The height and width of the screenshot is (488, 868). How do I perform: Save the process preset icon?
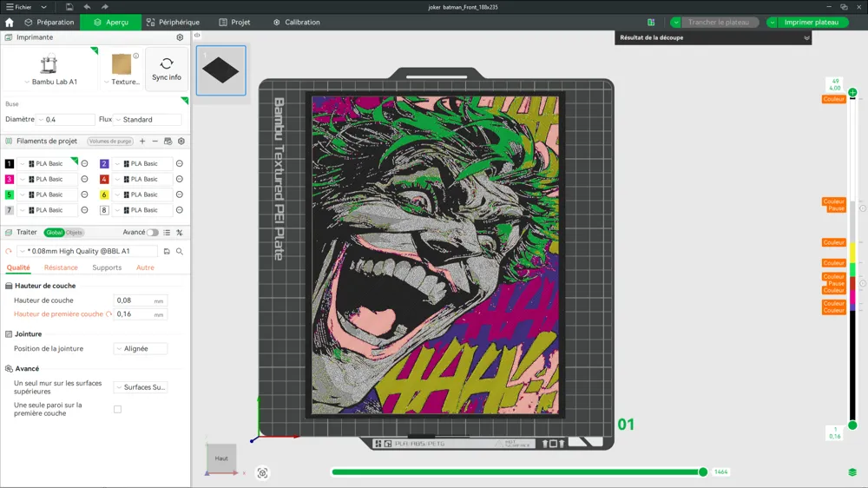pos(167,252)
